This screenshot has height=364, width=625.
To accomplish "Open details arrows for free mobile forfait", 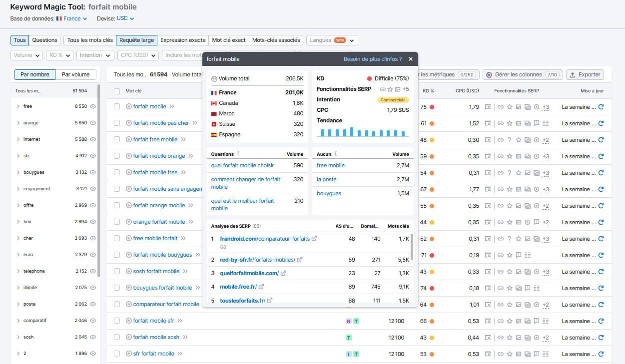I will [183, 238].
